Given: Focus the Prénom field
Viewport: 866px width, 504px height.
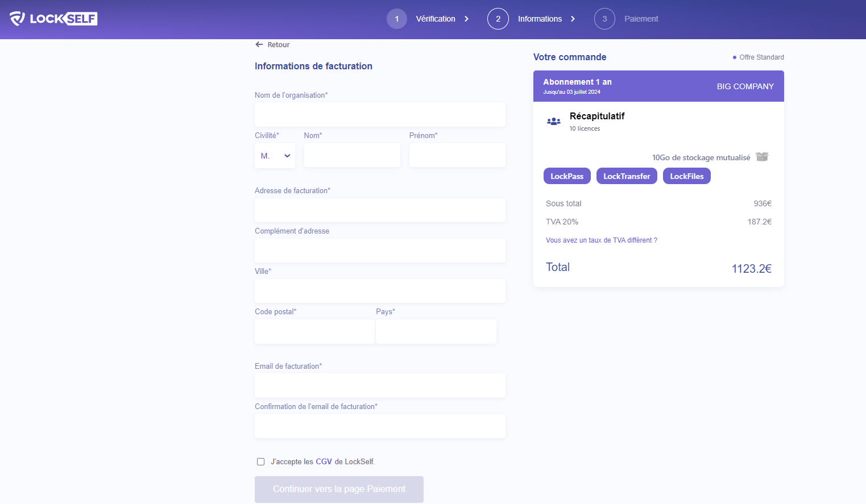Looking at the screenshot, I should (x=457, y=155).
